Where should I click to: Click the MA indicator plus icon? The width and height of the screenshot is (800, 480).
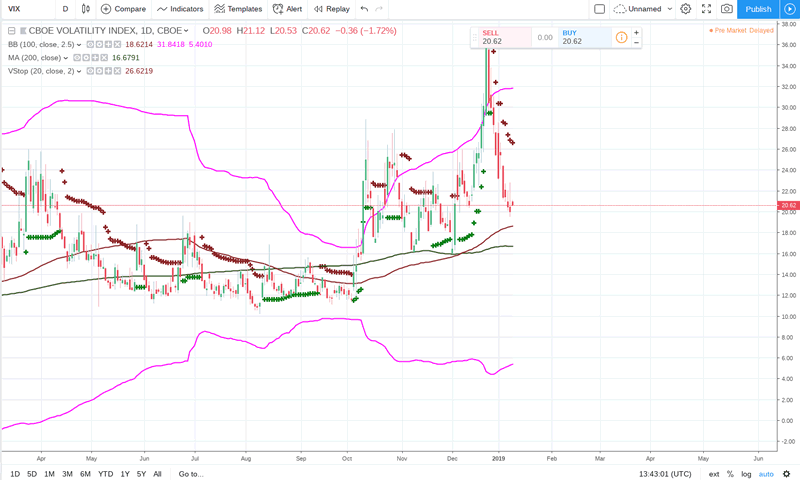point(95,58)
